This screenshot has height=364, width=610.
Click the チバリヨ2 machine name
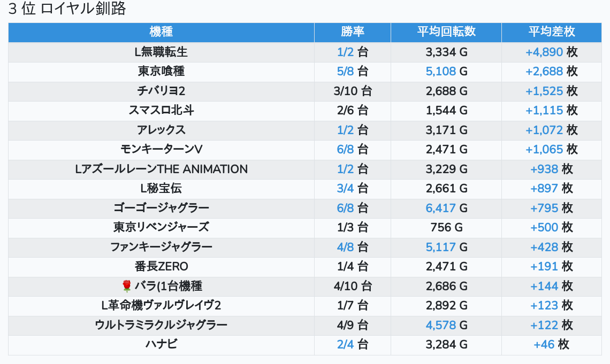(161, 91)
